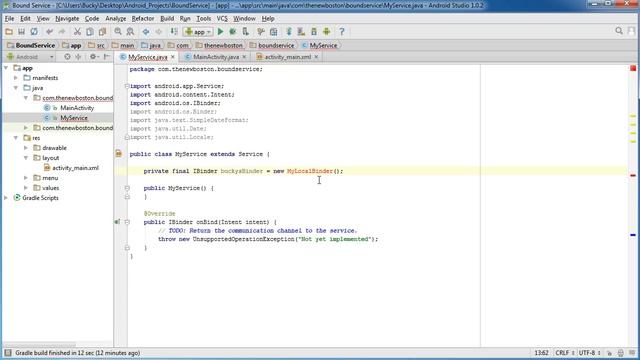Viewport: 640px width, 360px height.
Task: Click the CRLF line separator in status bar
Action: click(x=564, y=353)
